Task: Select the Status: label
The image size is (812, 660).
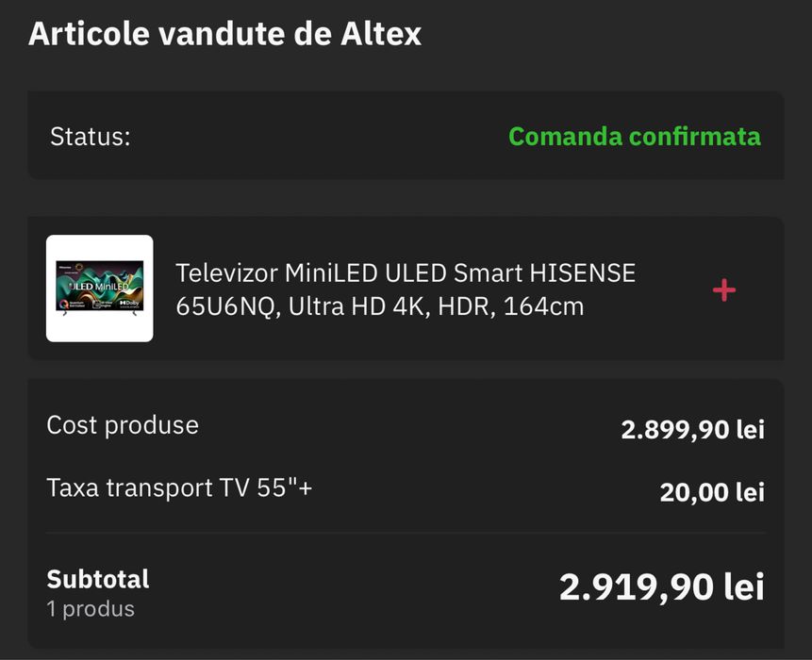Action: (x=90, y=137)
